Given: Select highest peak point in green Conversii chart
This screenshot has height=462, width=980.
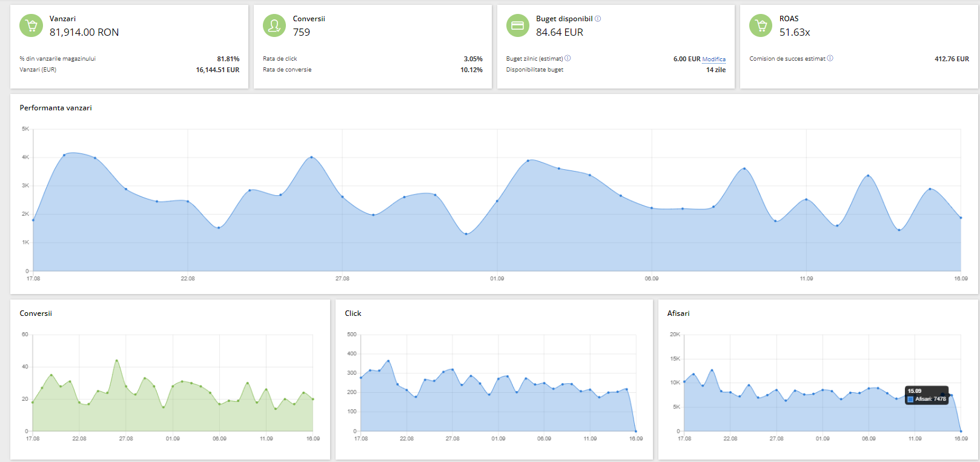Looking at the screenshot, I should pyautogui.click(x=116, y=361).
